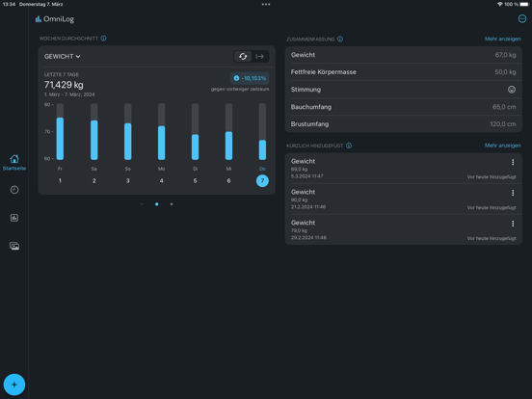Click the Friday weight bar

tap(60, 139)
